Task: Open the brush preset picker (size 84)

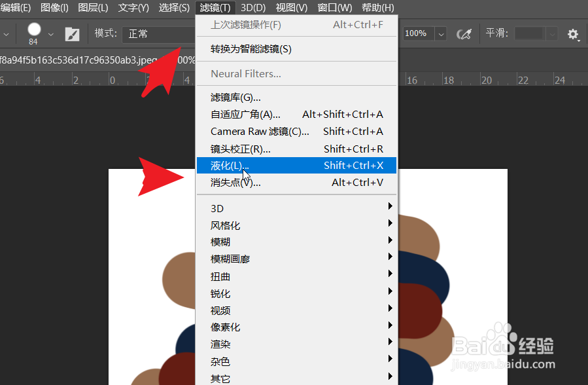Action: click(x=34, y=33)
